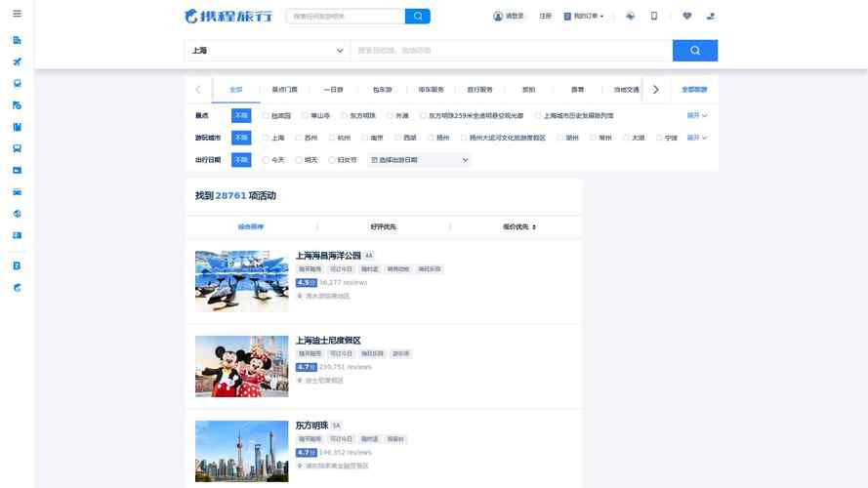
Task: Click the 请登录 login link
Action: tap(515, 16)
